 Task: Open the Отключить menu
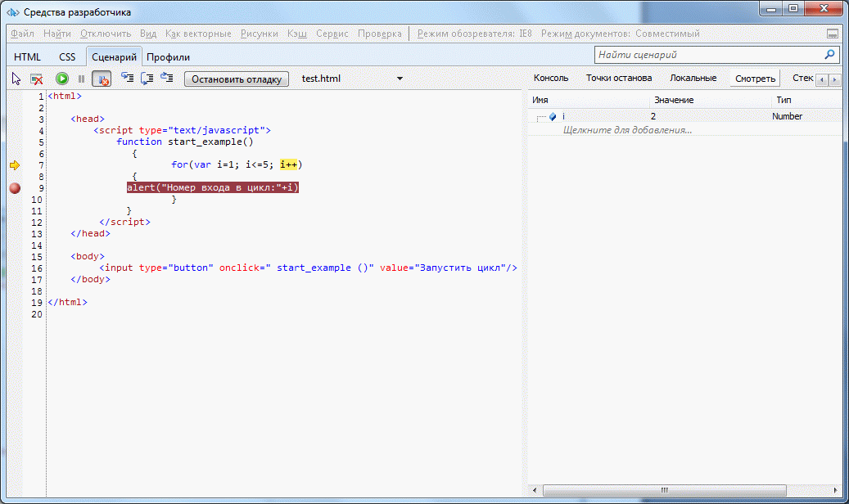(x=106, y=34)
